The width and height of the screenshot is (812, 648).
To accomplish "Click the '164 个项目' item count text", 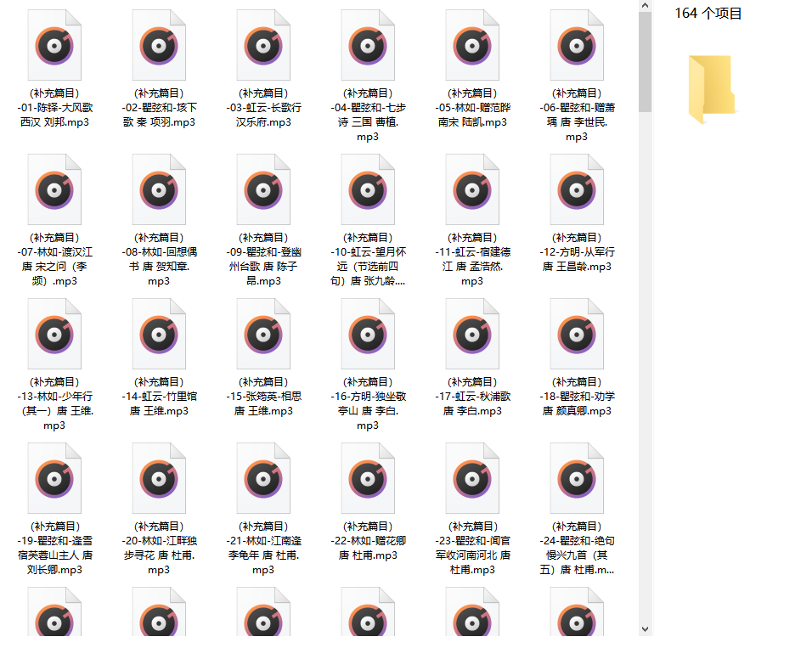I will [x=708, y=14].
